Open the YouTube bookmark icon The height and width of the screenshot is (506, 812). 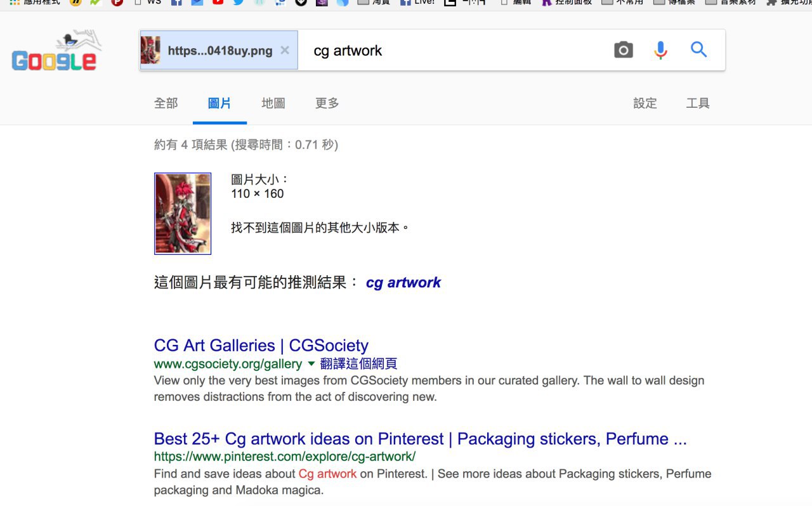(x=218, y=3)
